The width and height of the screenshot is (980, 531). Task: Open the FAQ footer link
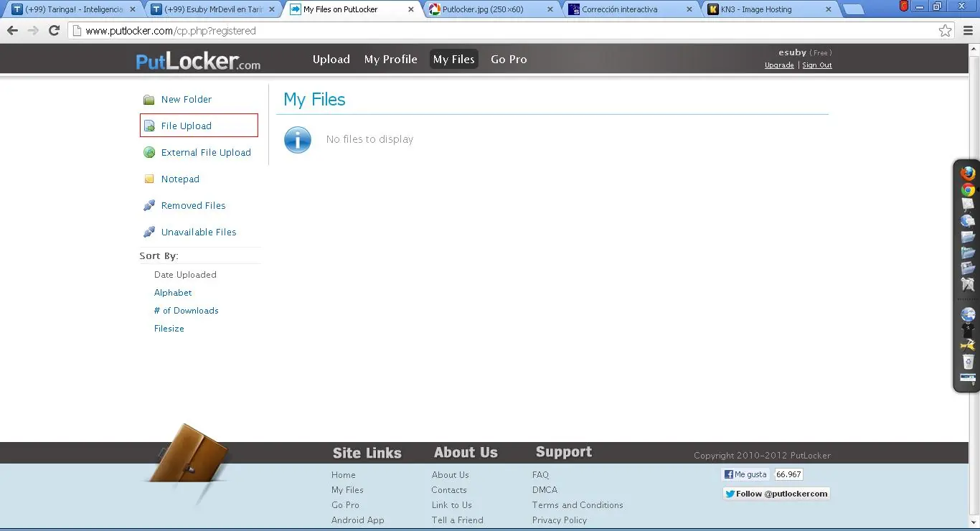(x=540, y=475)
